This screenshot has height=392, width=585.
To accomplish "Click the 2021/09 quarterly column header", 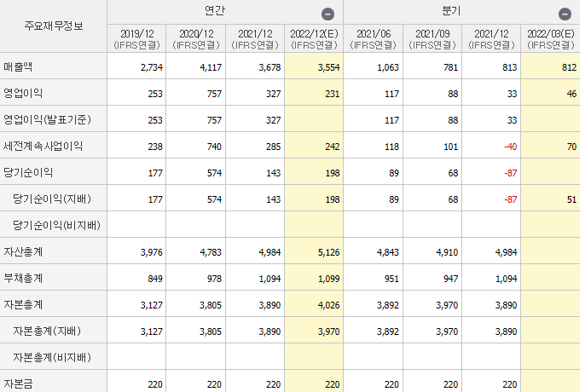I will coord(432,39).
